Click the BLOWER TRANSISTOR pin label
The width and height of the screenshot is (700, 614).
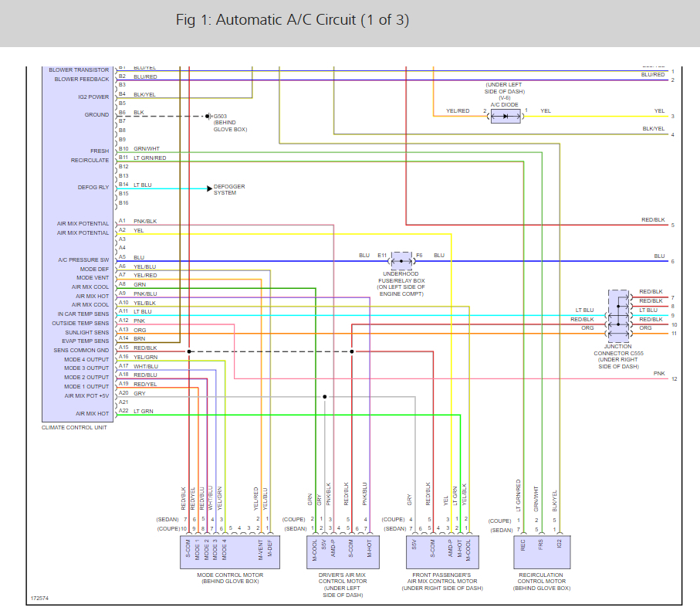coord(79,70)
